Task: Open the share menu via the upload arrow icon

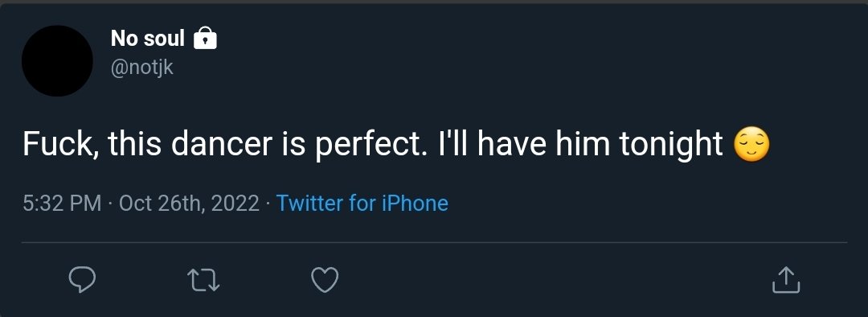Action: point(786,280)
